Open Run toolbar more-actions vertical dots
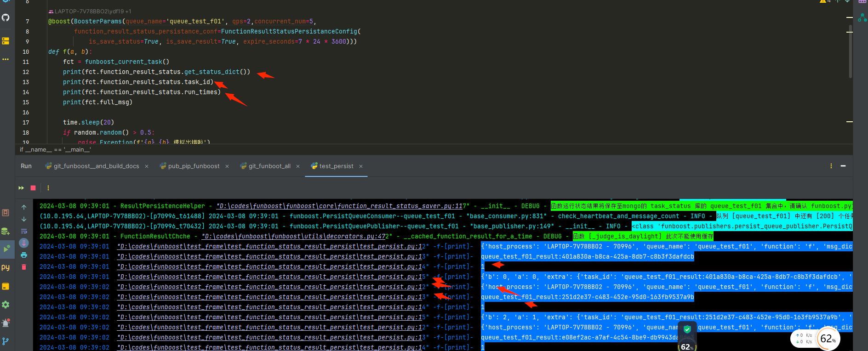This screenshot has height=351, width=868. 48,188
